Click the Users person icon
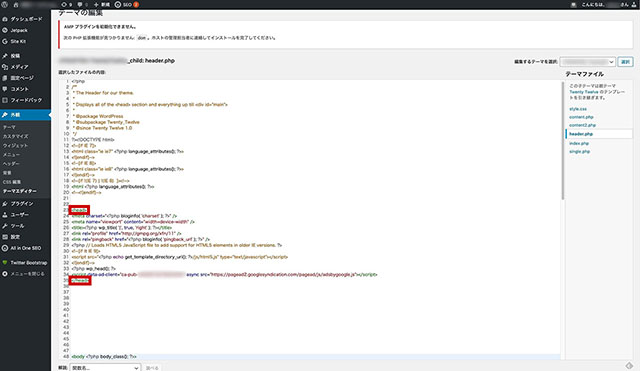This screenshot has width=640, height=371. 5,214
